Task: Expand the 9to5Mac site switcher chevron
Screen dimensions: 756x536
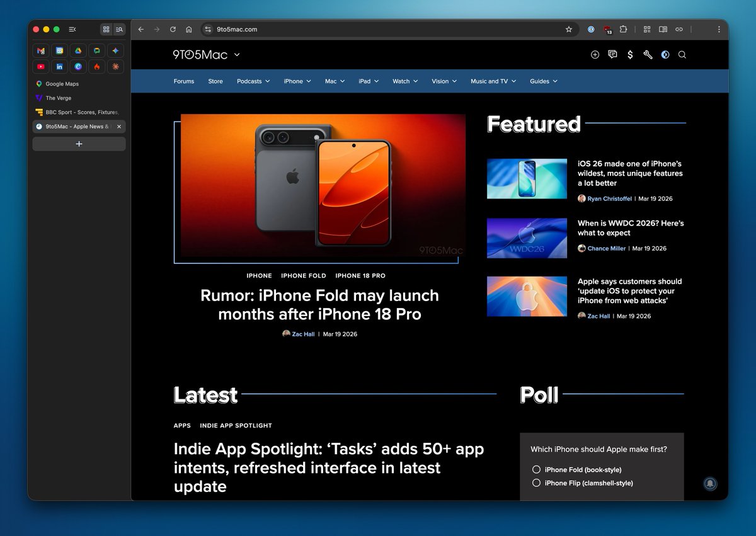Action: pyautogui.click(x=237, y=55)
